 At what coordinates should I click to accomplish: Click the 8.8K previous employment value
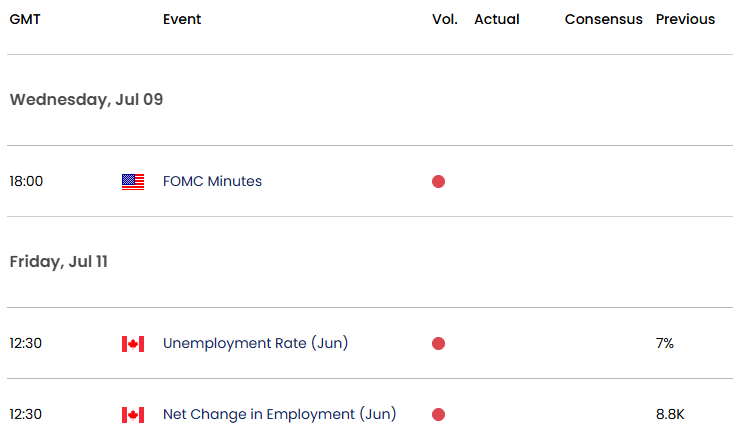670,415
